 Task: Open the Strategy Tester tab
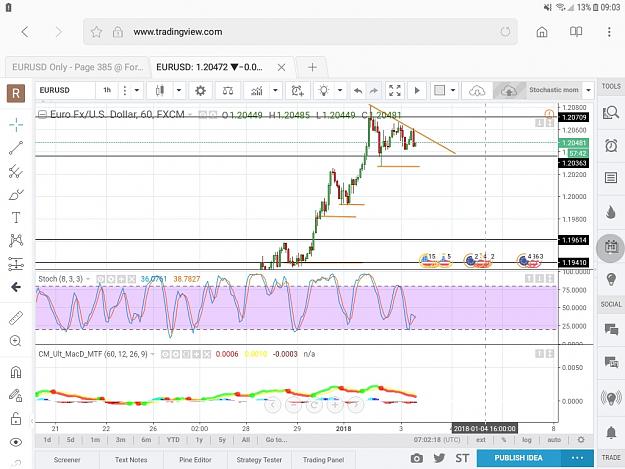(x=259, y=460)
